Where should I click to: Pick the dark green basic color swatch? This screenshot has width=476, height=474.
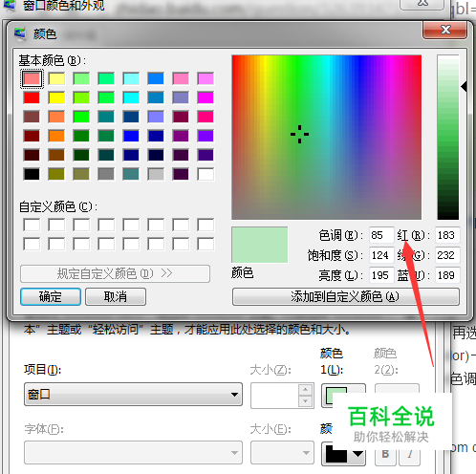click(x=81, y=155)
